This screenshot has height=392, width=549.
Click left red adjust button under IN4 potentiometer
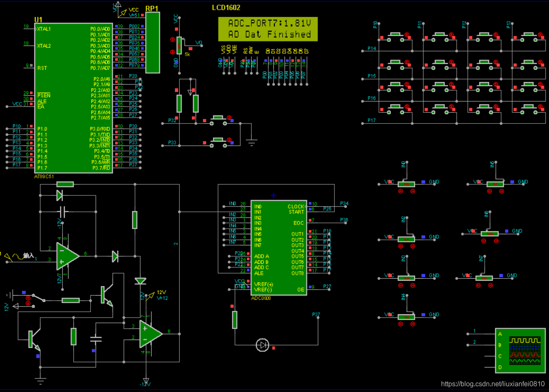click(x=400, y=324)
